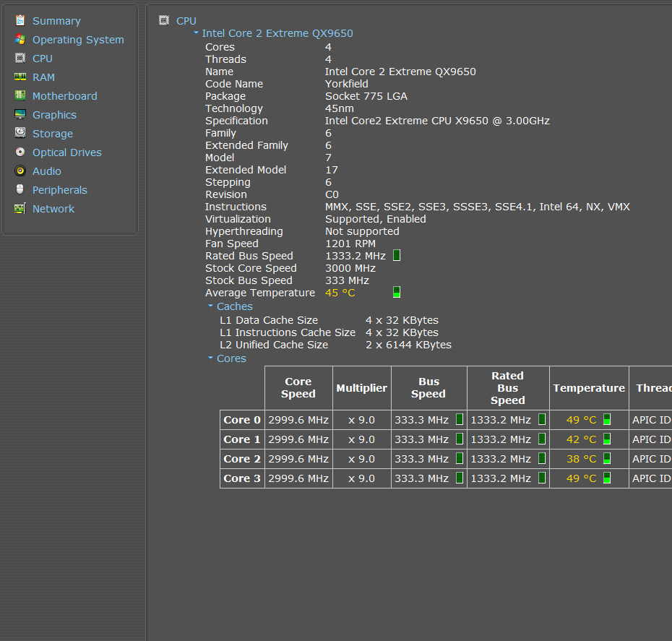This screenshot has height=641, width=672.
Task: Click Core 0 temperature graph icon
Action: click(607, 419)
